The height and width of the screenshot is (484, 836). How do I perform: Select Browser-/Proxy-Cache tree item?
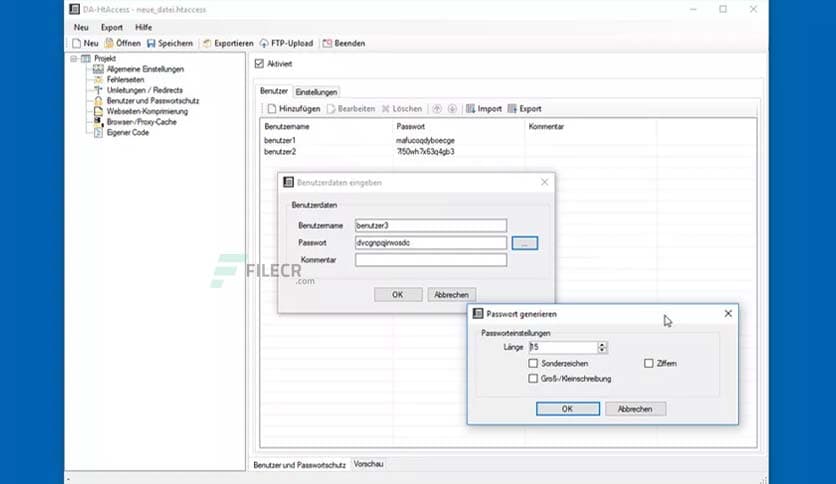point(141,122)
